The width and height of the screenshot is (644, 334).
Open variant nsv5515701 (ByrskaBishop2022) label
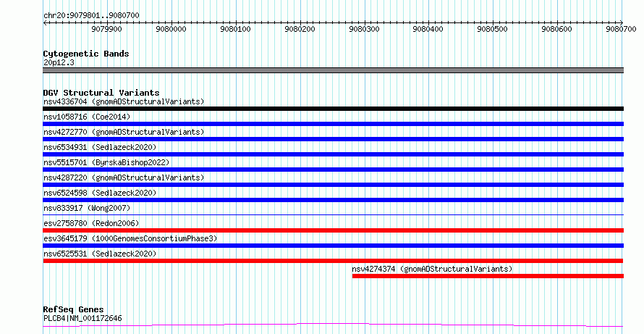[x=106, y=162]
